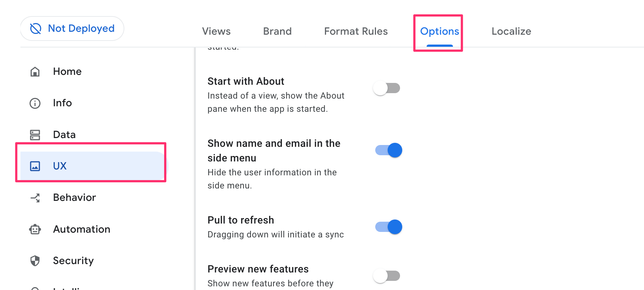Click the Data tables icon

(35, 134)
